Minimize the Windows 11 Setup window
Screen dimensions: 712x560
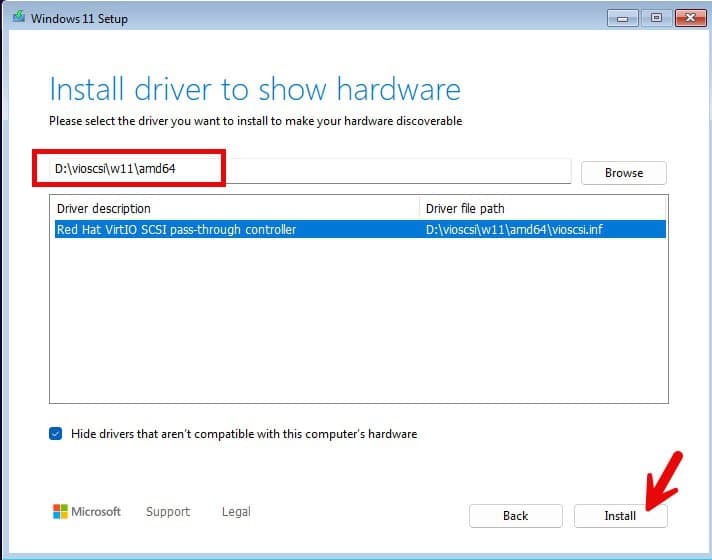[623, 18]
